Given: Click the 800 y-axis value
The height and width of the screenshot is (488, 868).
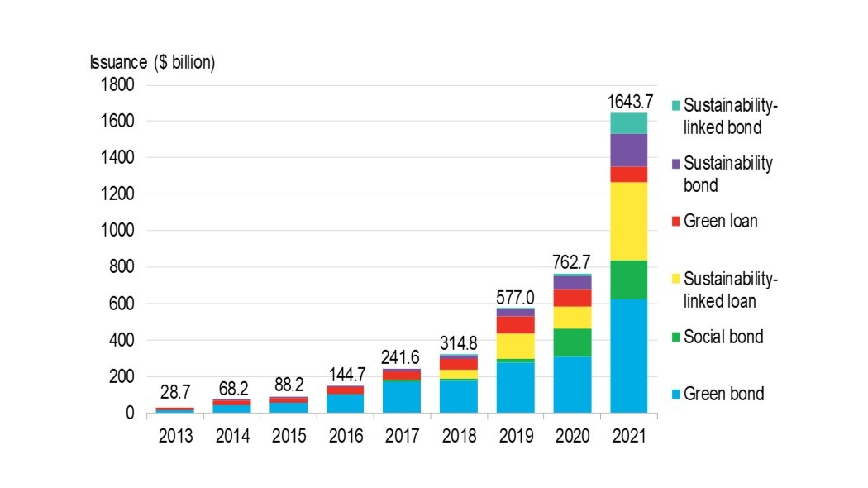Looking at the screenshot, I should pyautogui.click(x=122, y=267).
